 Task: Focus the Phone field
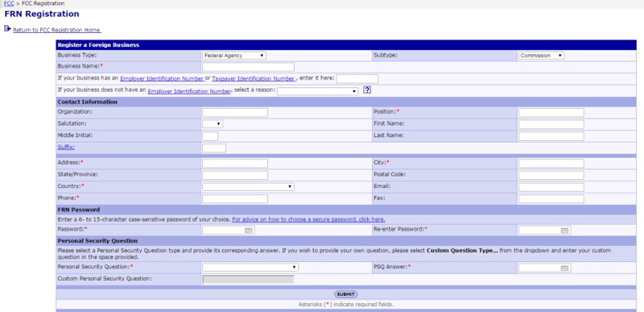pyautogui.click(x=235, y=198)
